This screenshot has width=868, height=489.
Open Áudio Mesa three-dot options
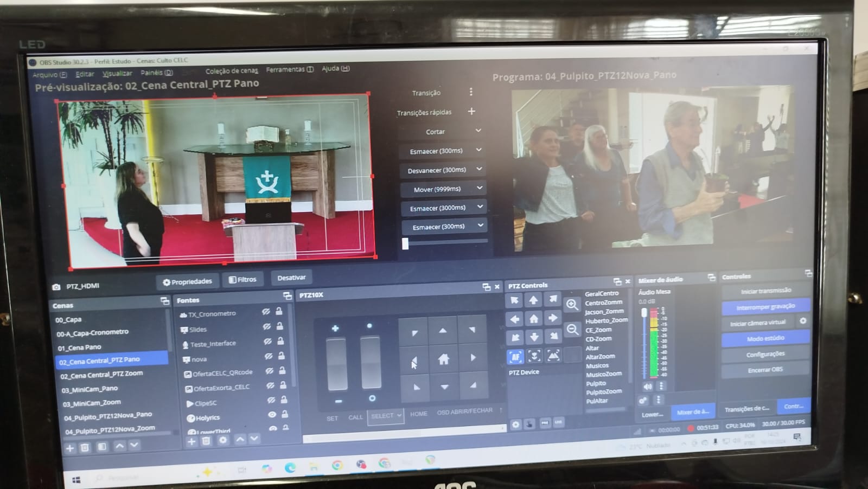click(x=661, y=386)
